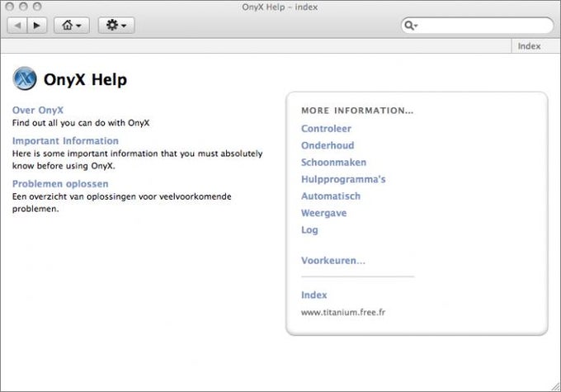Click the www.titanium.free.fr website text

coord(343,312)
